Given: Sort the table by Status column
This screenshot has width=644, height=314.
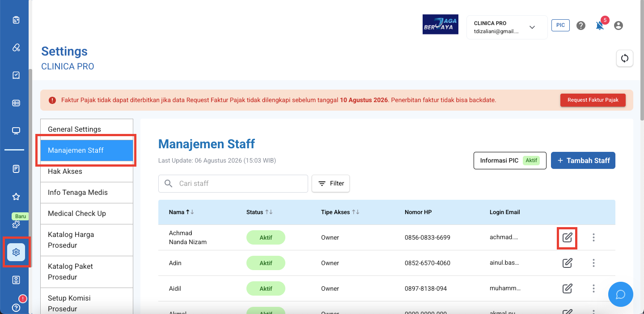Looking at the screenshot, I should 259,212.
